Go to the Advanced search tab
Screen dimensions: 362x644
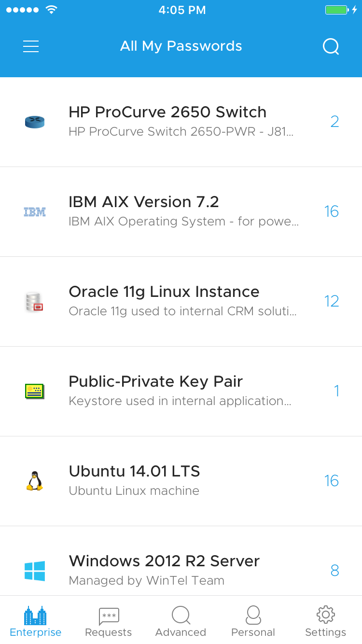(x=181, y=622)
